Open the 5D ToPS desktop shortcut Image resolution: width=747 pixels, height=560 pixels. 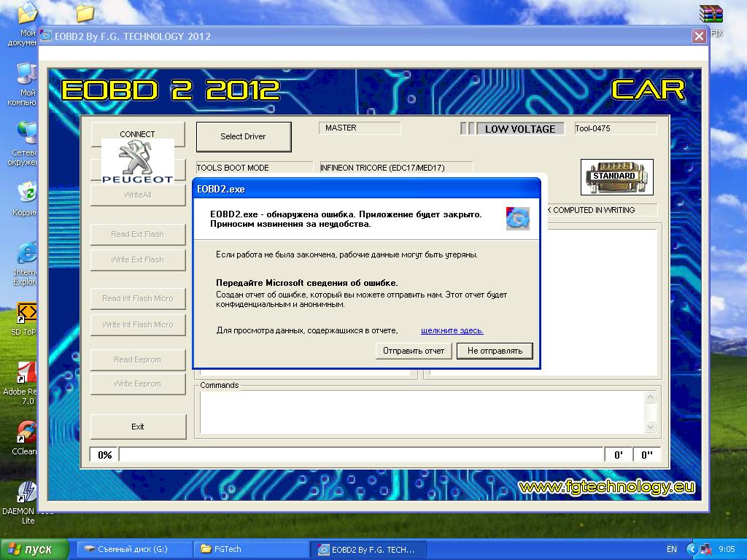25,319
